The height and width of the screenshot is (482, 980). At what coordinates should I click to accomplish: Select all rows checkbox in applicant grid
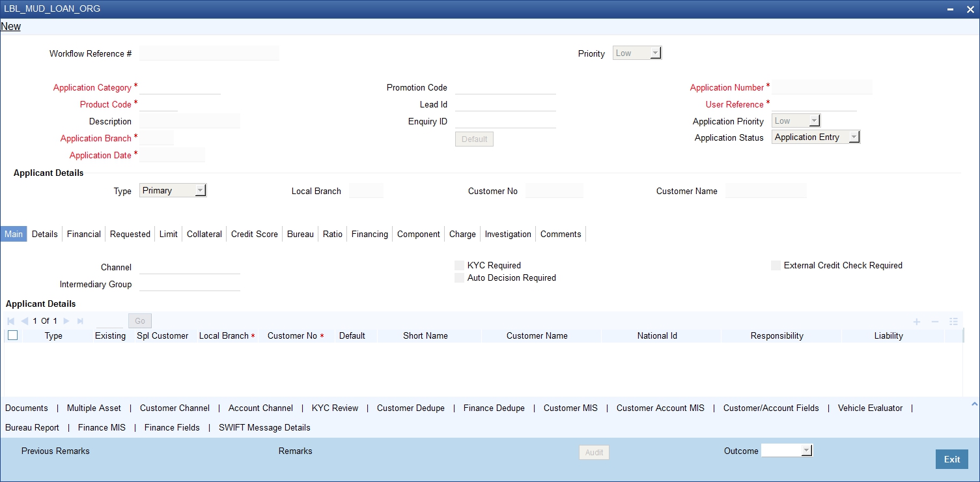(12, 335)
